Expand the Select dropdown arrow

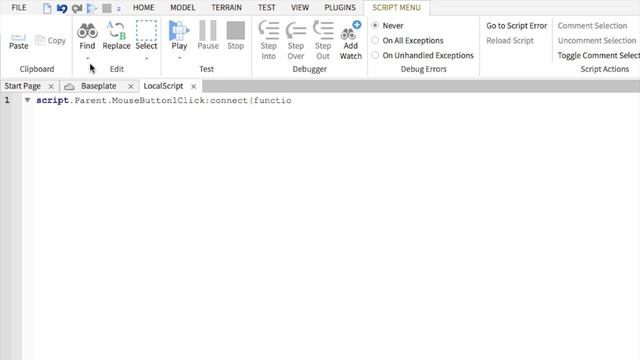coord(147,58)
